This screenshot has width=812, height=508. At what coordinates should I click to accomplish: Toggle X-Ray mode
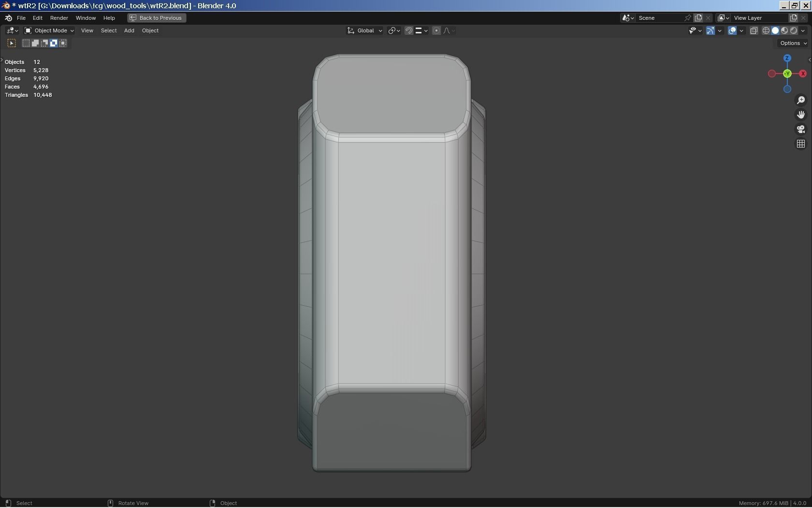coord(754,30)
